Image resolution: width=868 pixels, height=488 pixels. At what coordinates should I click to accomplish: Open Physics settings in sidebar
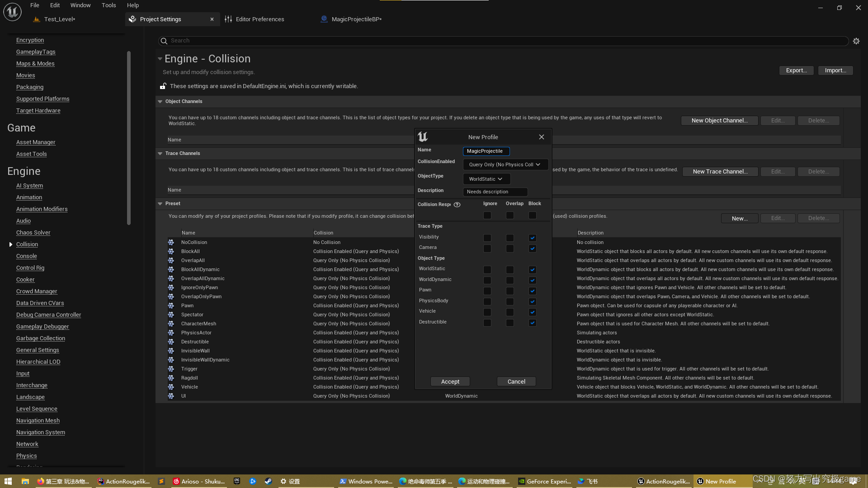(x=27, y=456)
